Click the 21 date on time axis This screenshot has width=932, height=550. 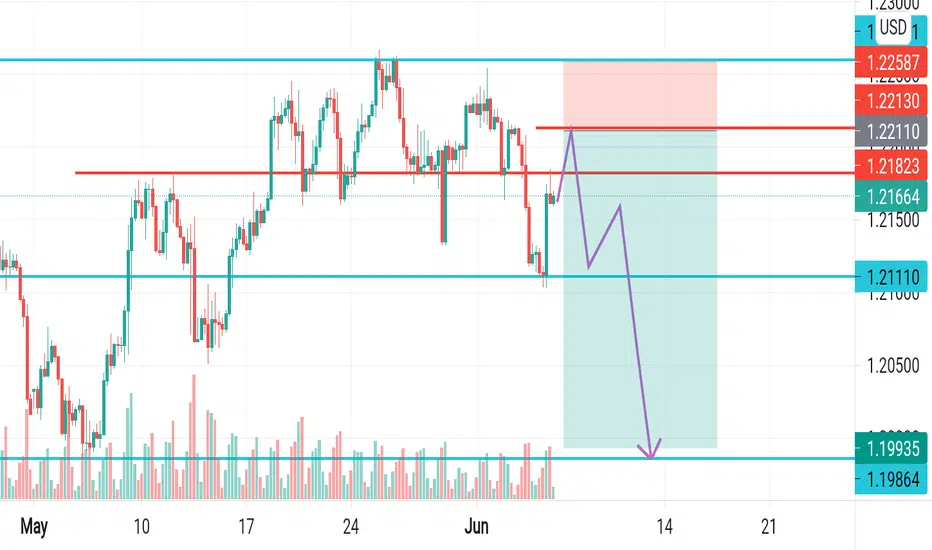coord(769,526)
